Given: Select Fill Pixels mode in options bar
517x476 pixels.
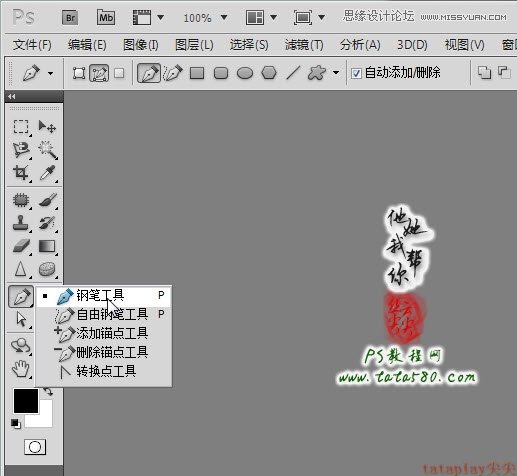Looking at the screenshot, I should [x=119, y=73].
